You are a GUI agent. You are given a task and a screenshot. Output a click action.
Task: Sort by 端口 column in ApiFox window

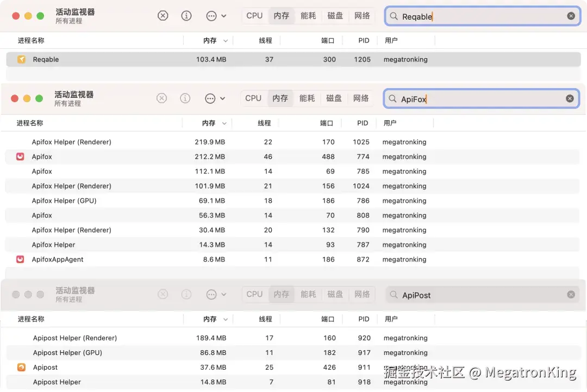tap(327, 123)
